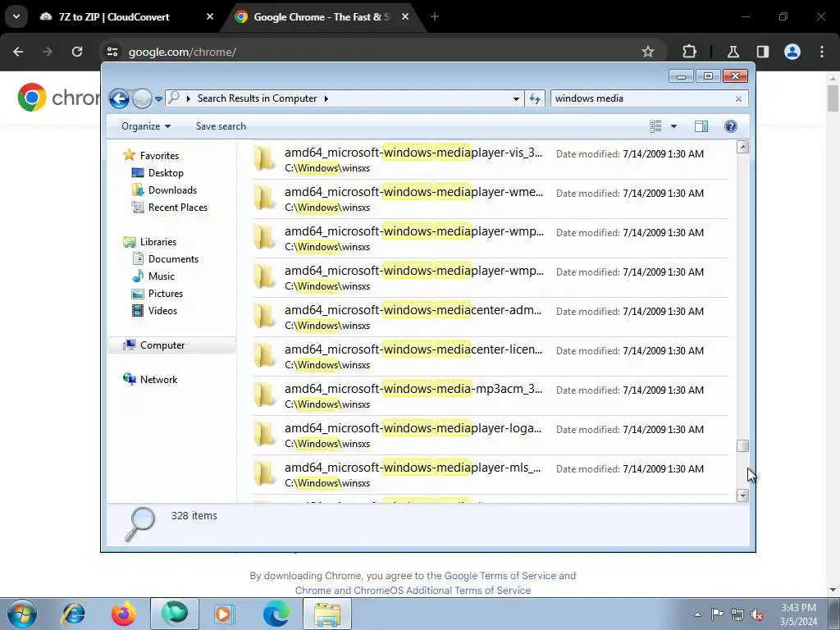
Task: Click the Explorer back arrow button
Action: tap(119, 98)
